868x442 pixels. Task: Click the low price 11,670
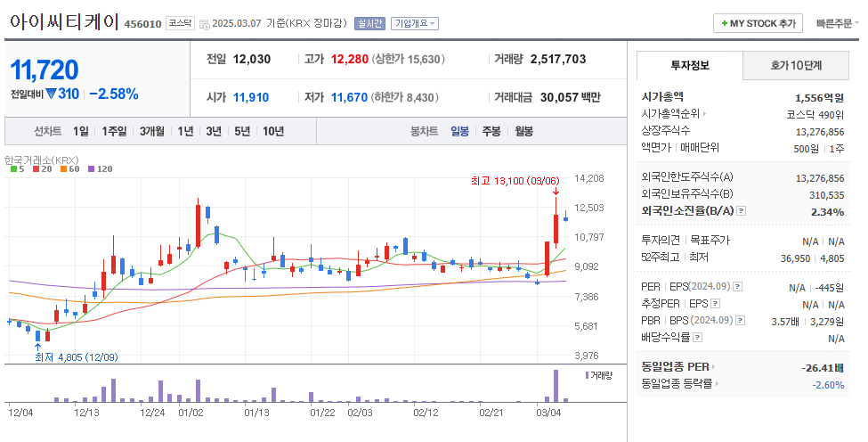(349, 97)
